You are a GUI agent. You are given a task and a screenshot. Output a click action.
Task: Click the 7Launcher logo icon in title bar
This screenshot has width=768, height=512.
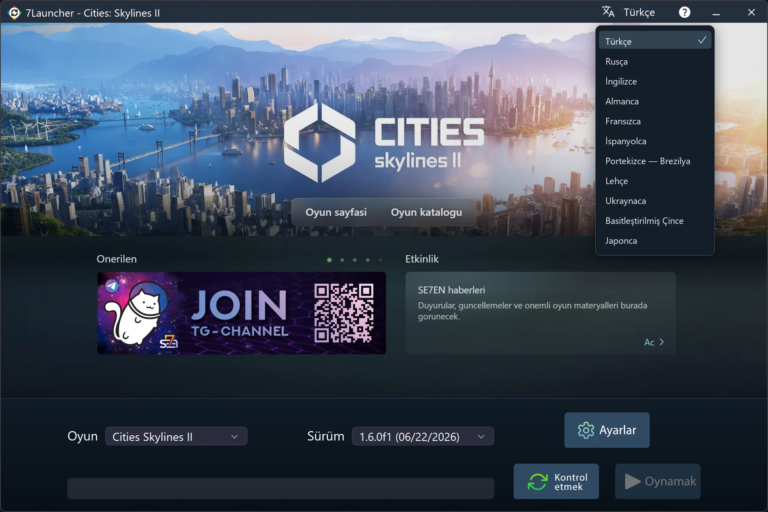14,13
